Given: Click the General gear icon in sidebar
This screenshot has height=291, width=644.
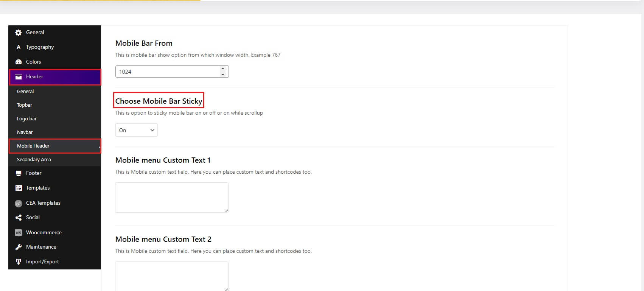Looking at the screenshot, I should (x=18, y=33).
